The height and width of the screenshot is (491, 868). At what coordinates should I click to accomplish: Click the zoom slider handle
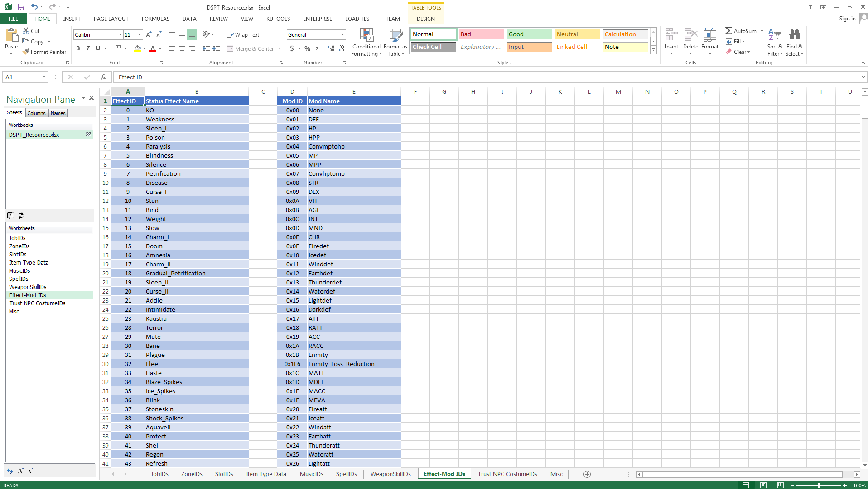click(x=818, y=486)
